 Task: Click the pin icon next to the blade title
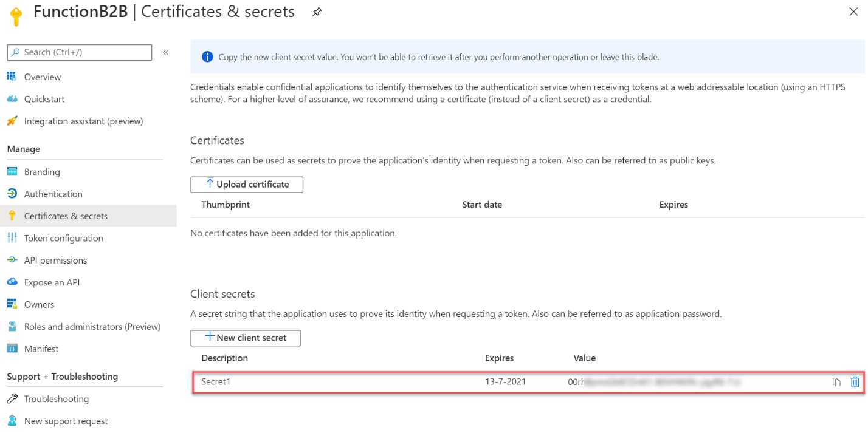coord(317,11)
